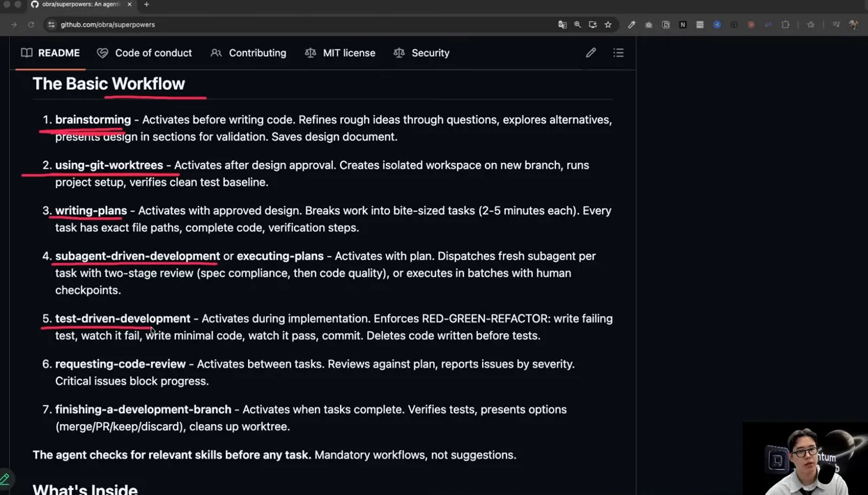Switch to the Code of conduct tab
The width and height of the screenshot is (868, 495).
pos(144,53)
